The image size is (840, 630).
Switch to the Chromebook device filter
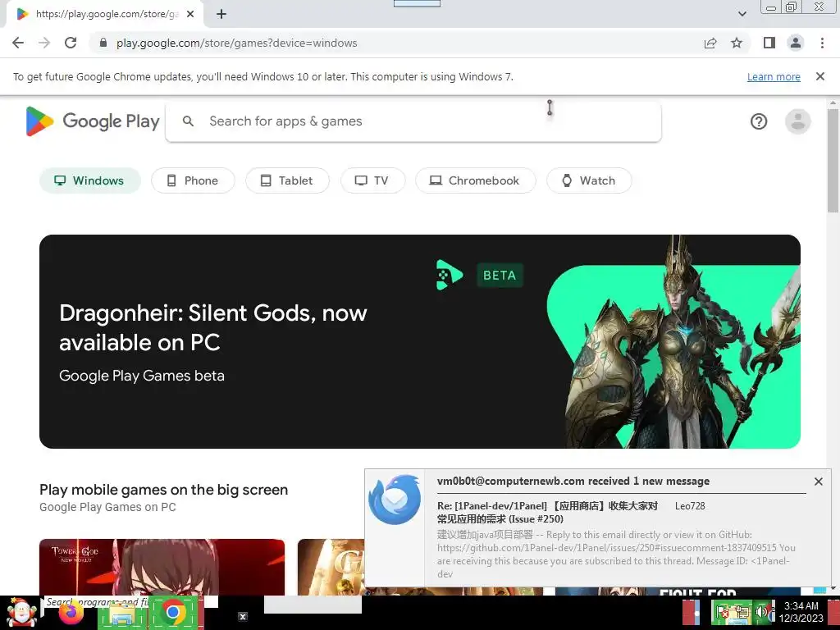[x=475, y=180]
